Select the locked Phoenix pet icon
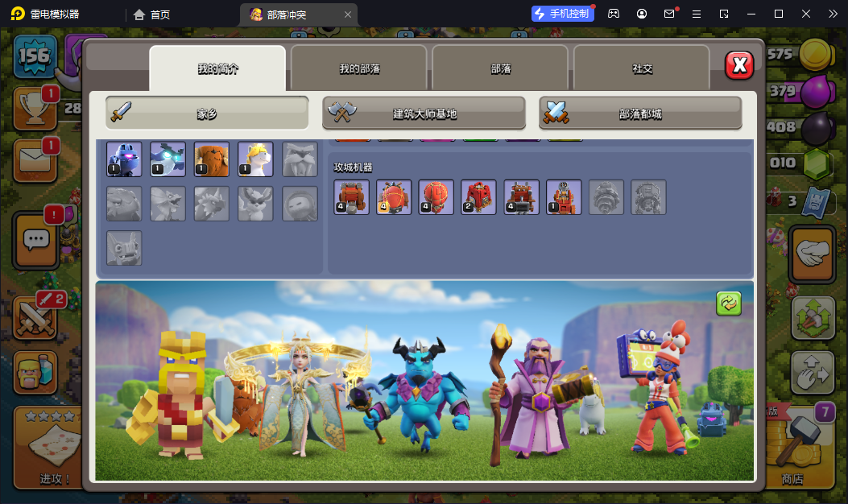 (212, 204)
